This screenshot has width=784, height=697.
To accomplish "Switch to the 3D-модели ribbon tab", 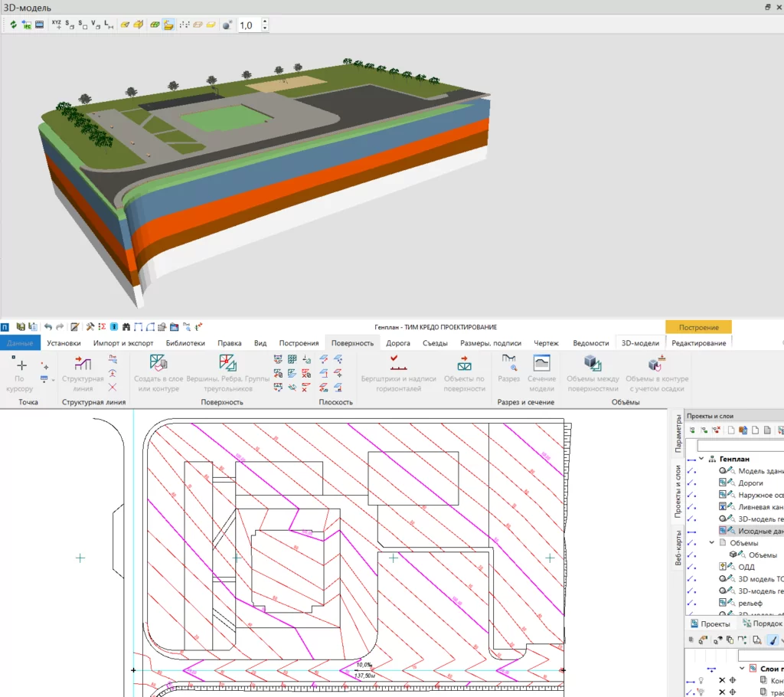I will (x=640, y=342).
